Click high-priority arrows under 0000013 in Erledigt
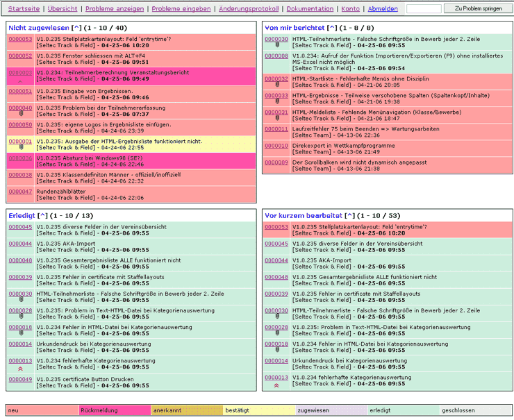The image size is (514, 420). 20,369
